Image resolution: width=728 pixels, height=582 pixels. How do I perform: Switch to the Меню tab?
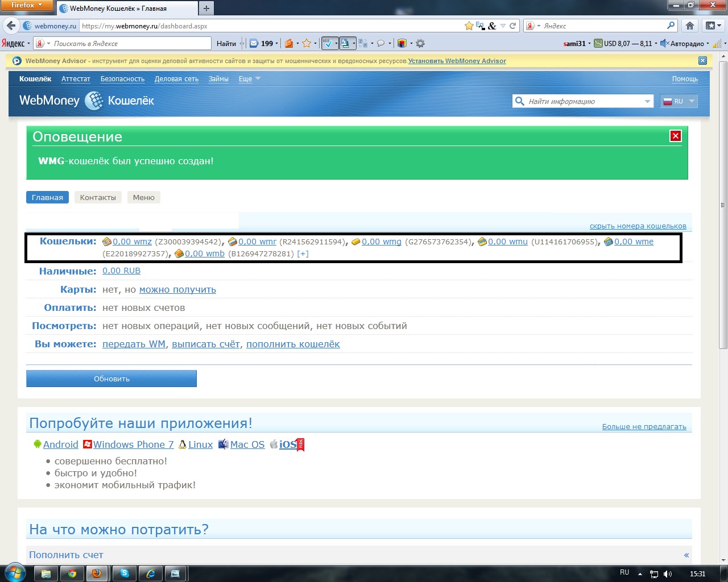144,197
